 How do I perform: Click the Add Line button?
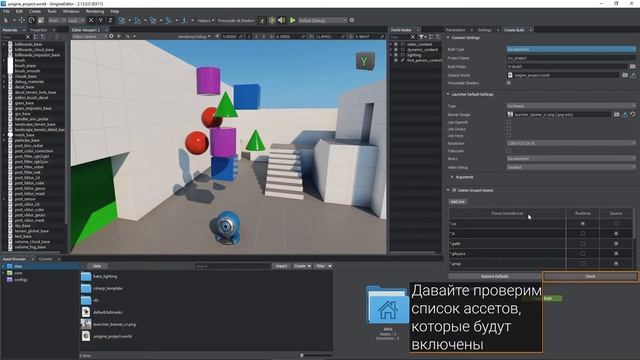click(x=458, y=202)
